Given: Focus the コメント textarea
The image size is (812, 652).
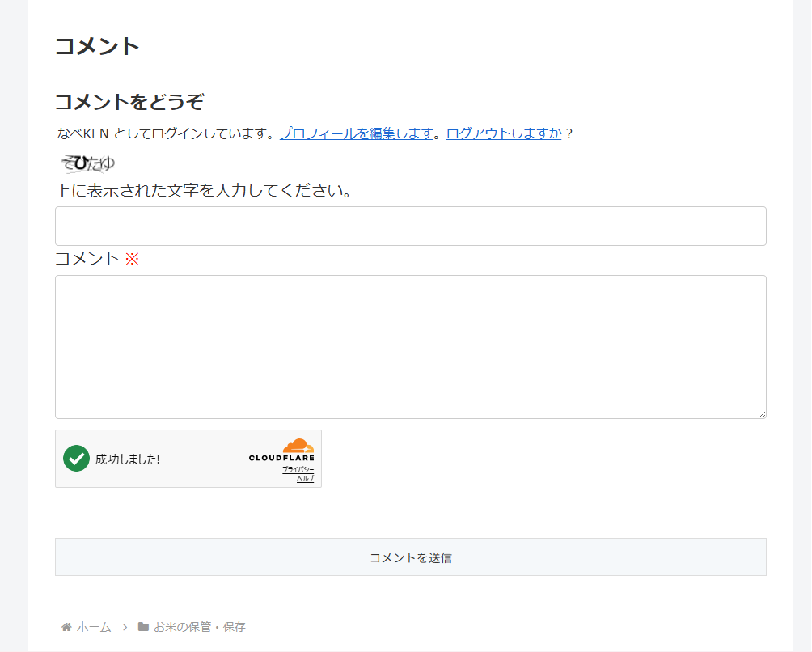Looking at the screenshot, I should (411, 347).
